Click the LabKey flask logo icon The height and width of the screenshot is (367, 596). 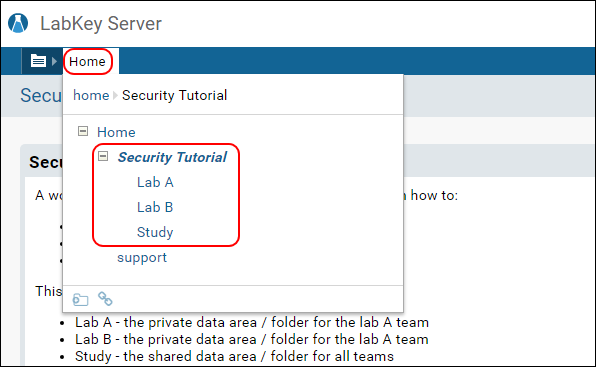[18, 23]
